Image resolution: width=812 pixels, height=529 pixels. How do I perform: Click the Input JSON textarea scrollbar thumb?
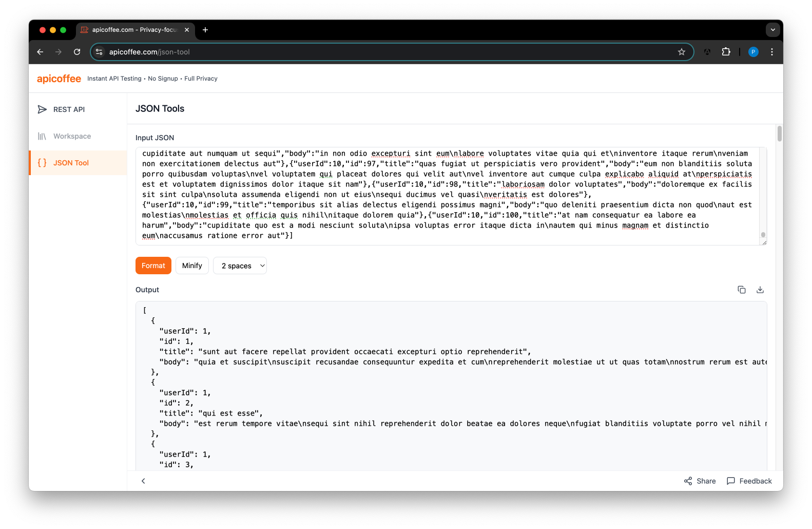tap(763, 235)
